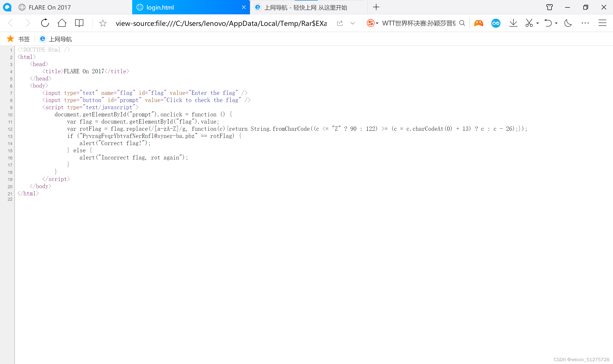Viewport: 613px width, 364px height.
Task: Click the text/javascript script type
Action: pyautogui.click(x=109, y=108)
